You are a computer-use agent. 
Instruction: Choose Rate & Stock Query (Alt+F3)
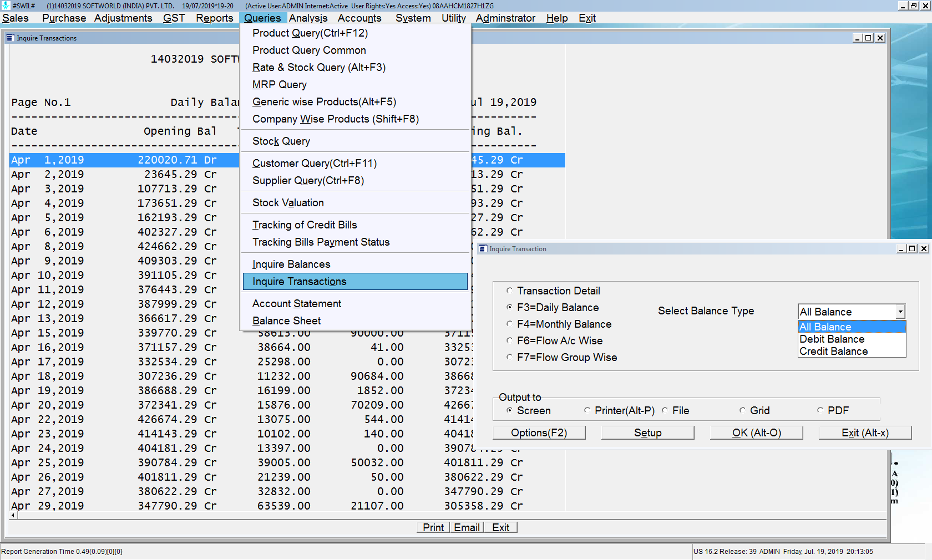click(355, 68)
